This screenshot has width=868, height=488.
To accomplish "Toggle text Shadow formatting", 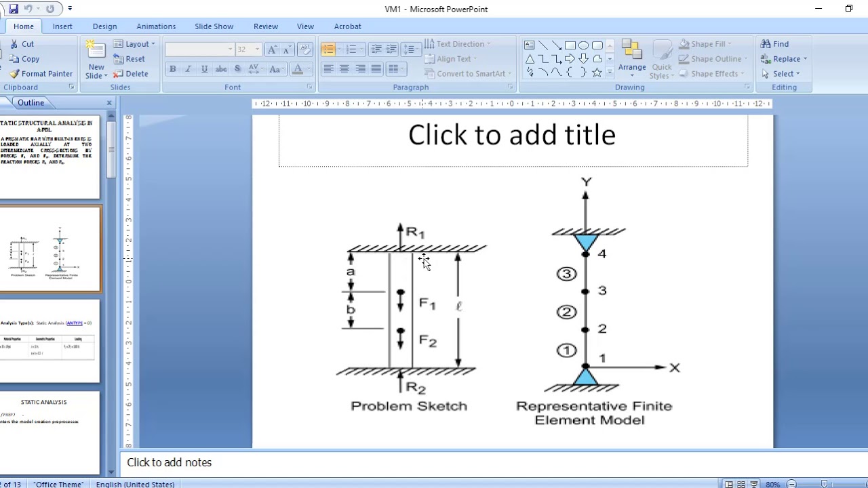I will click(237, 69).
